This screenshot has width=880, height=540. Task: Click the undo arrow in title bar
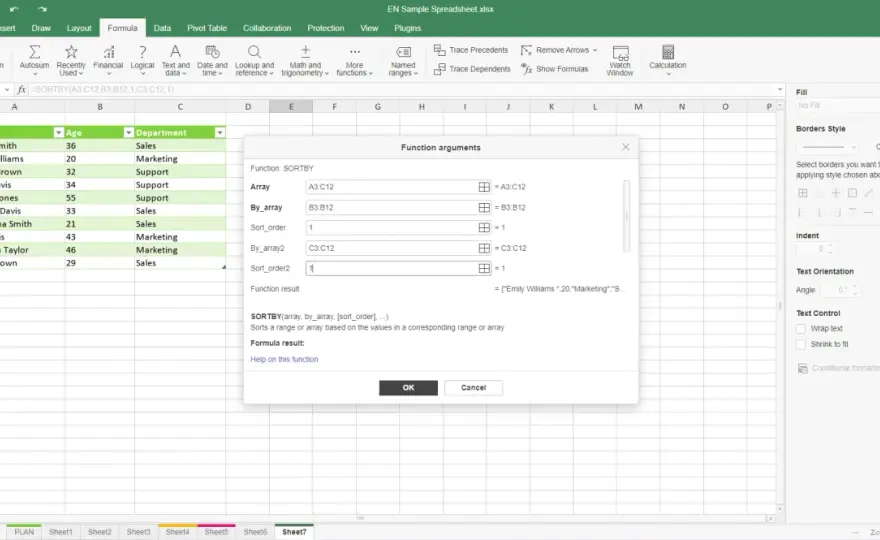pos(14,9)
